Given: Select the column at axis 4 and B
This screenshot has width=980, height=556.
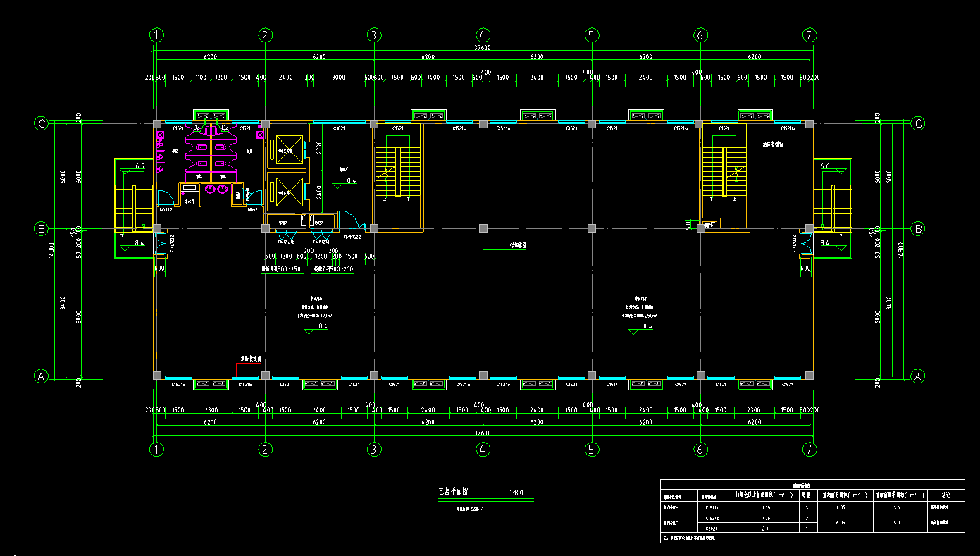Looking at the screenshot, I should click(483, 228).
